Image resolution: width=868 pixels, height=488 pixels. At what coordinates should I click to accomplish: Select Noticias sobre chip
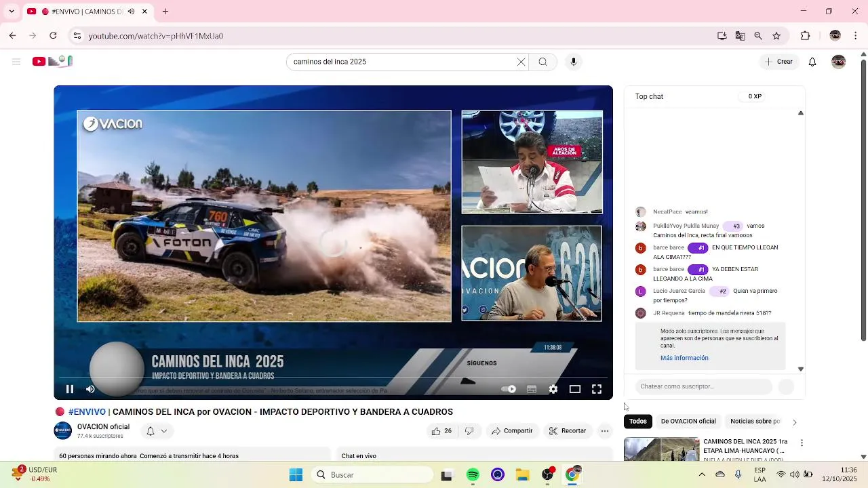[x=755, y=422]
